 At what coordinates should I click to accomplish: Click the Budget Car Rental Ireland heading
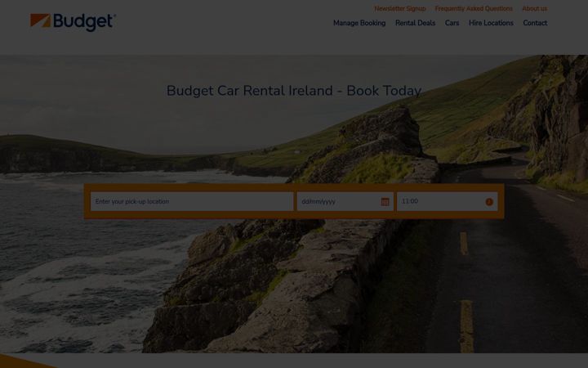tap(294, 91)
